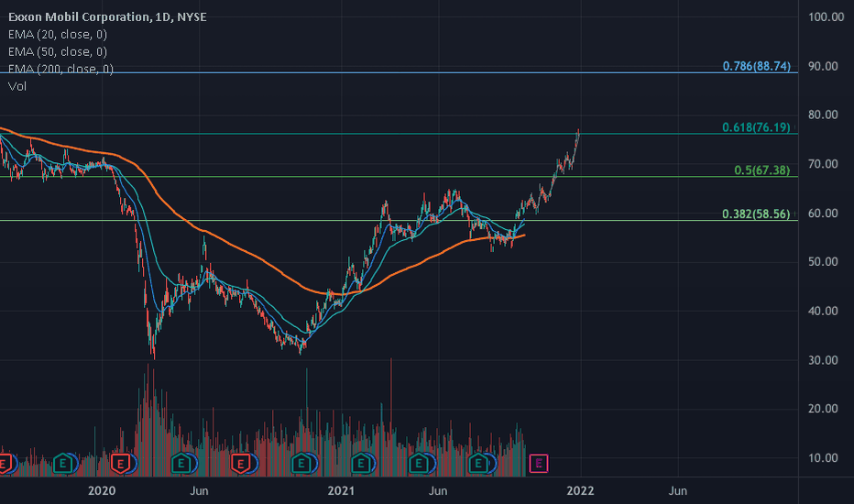Select the EMA (200, close, 0) indicator label
Image resolution: width=854 pixels, height=504 pixels.
point(60,69)
